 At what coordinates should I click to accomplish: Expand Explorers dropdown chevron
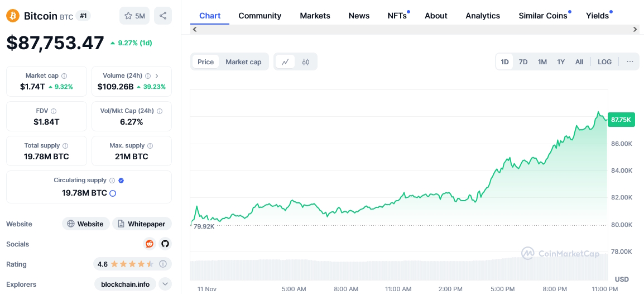[x=165, y=284]
